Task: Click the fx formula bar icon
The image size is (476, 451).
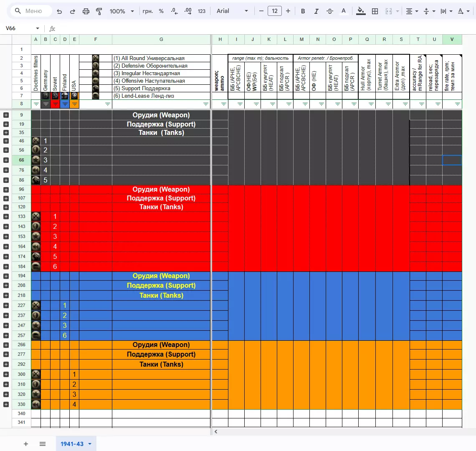Action: [x=52, y=28]
